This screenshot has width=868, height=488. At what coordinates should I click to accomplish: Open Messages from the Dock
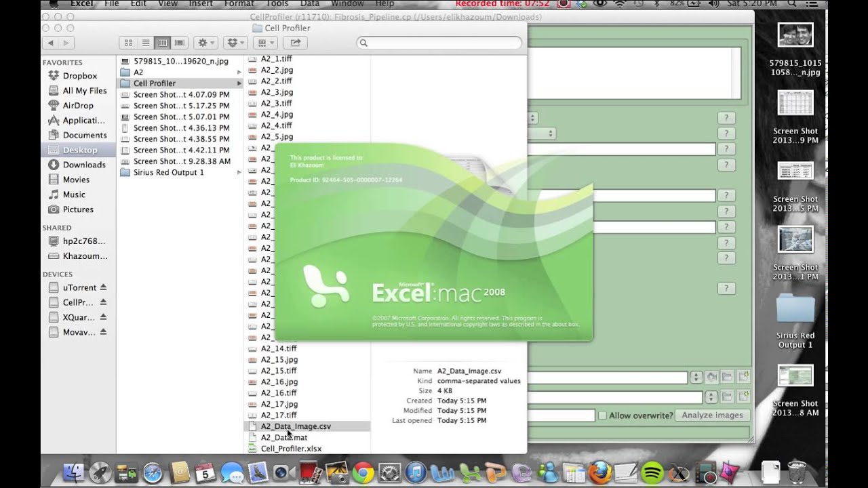click(232, 472)
